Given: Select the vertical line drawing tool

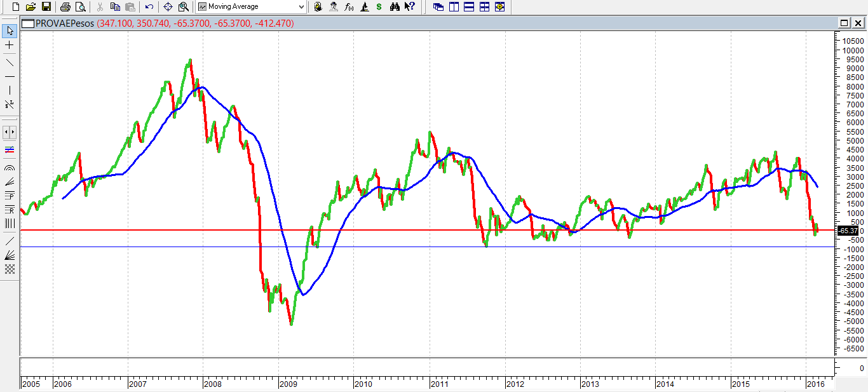Looking at the screenshot, I should [x=10, y=90].
